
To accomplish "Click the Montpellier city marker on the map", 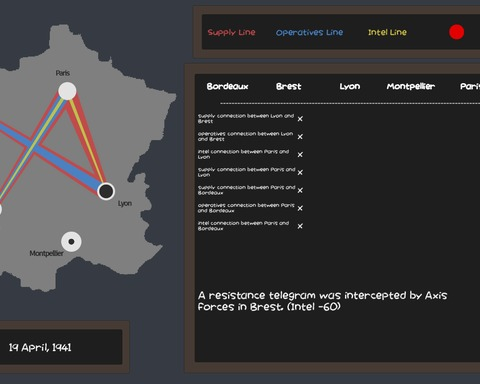I will tap(71, 242).
